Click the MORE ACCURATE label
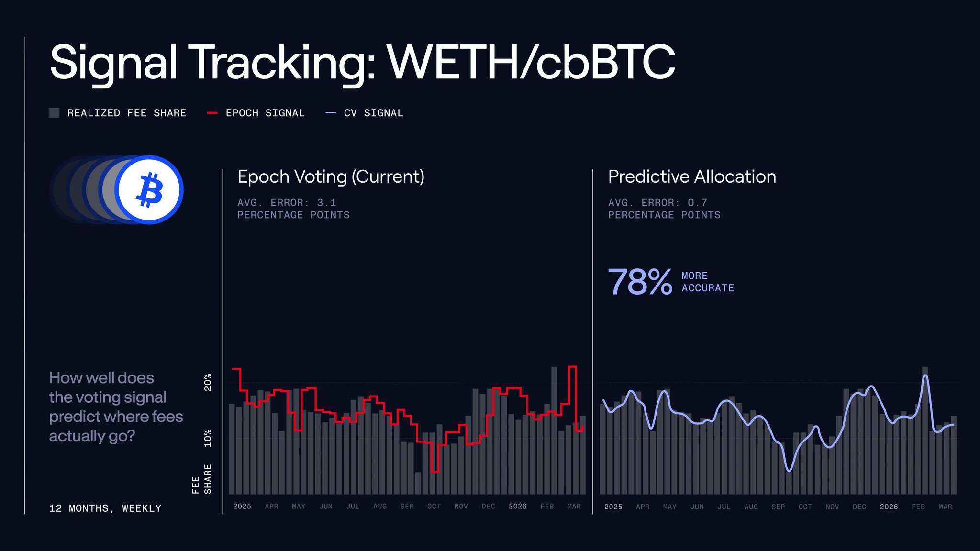Viewport: 980px width, 551px height. click(708, 282)
